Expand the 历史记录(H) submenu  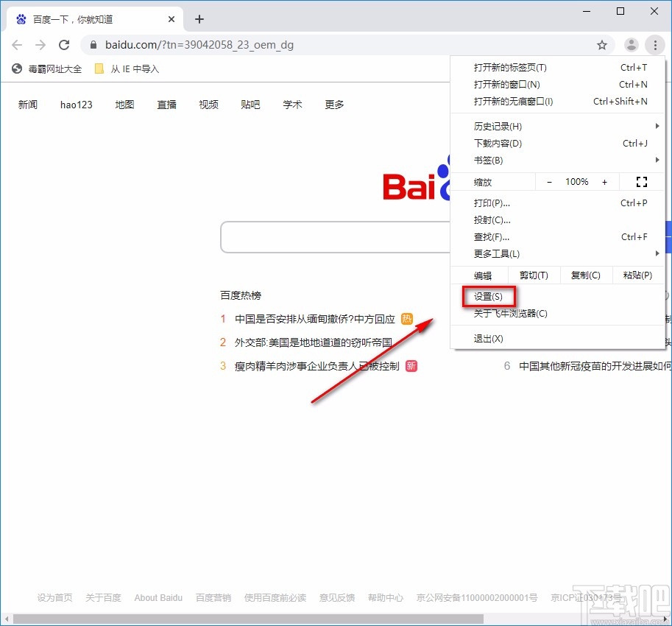coord(557,126)
